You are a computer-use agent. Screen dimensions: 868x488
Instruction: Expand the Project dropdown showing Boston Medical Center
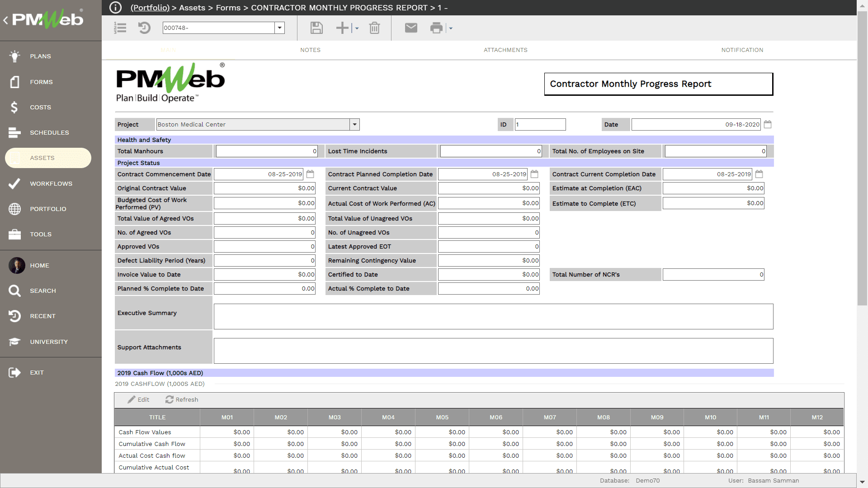(354, 124)
